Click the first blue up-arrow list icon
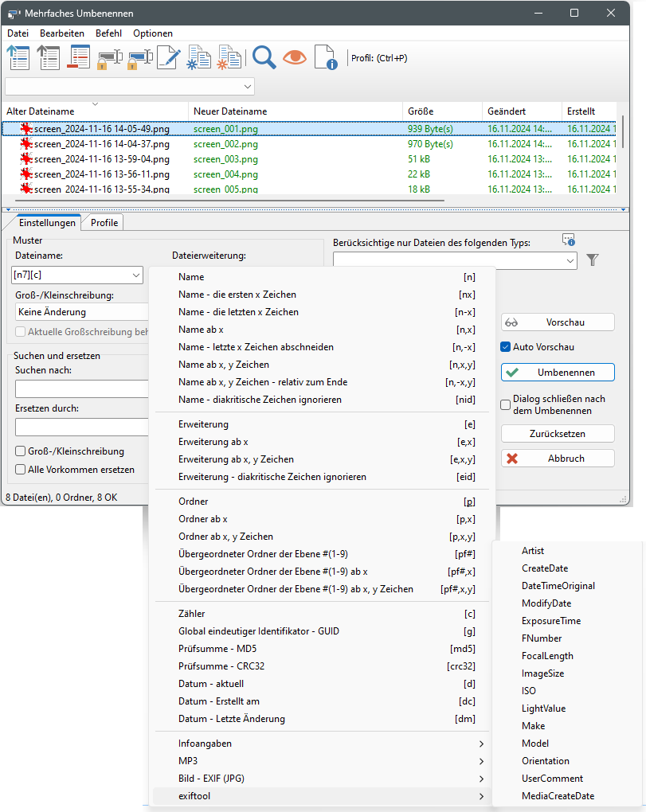The height and width of the screenshot is (812, 646). [18, 57]
